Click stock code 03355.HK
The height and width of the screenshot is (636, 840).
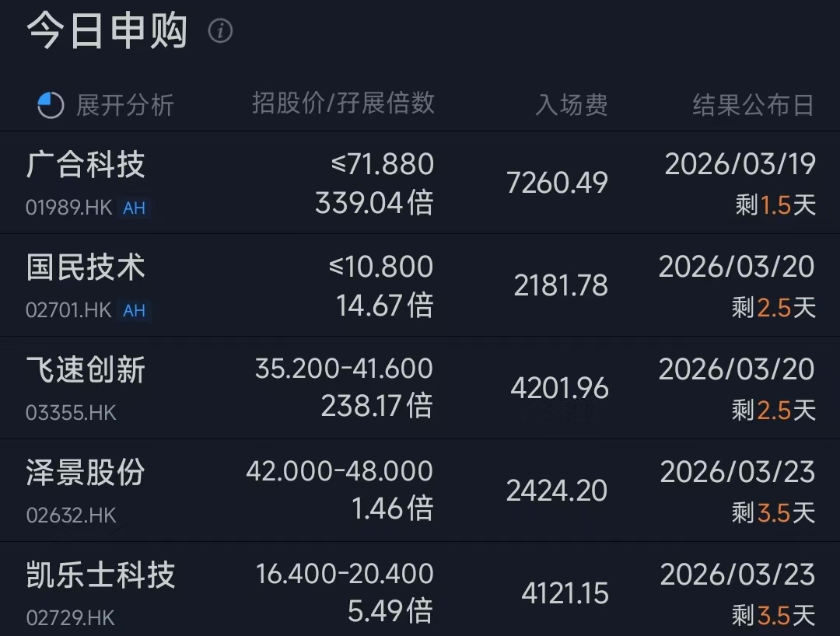(x=71, y=413)
